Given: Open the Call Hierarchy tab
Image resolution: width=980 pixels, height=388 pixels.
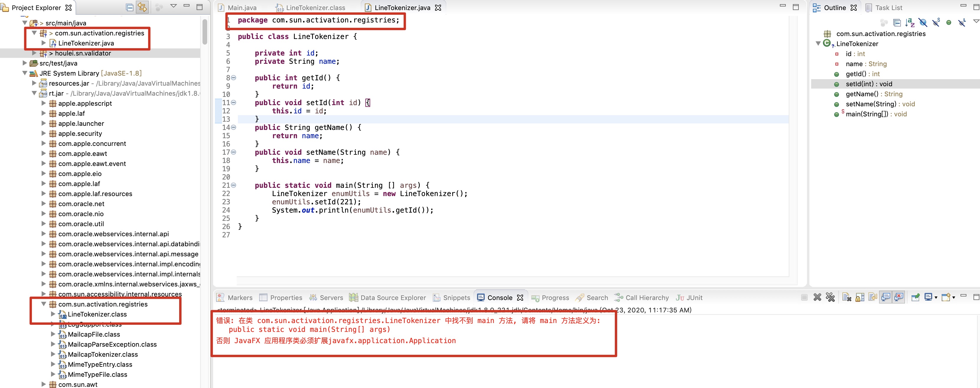Looking at the screenshot, I should point(641,297).
